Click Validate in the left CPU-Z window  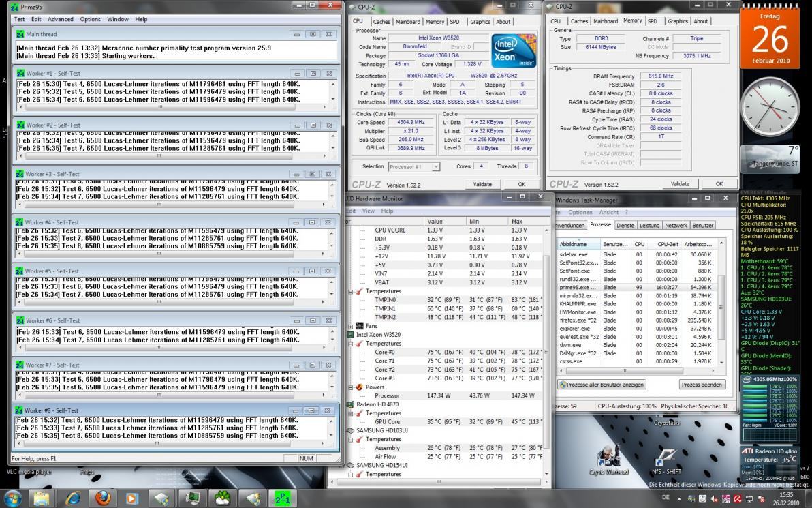(x=482, y=184)
